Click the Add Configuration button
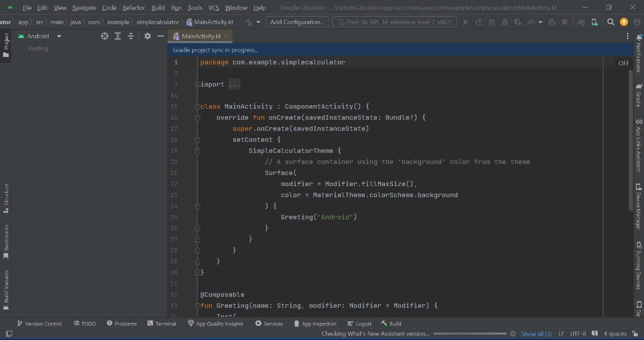This screenshot has height=340, width=644. click(297, 22)
